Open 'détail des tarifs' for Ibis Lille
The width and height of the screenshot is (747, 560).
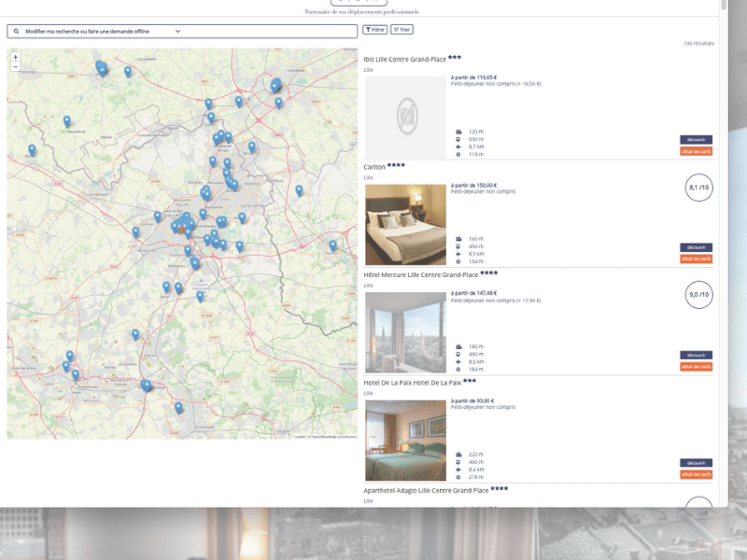pyautogui.click(x=696, y=151)
